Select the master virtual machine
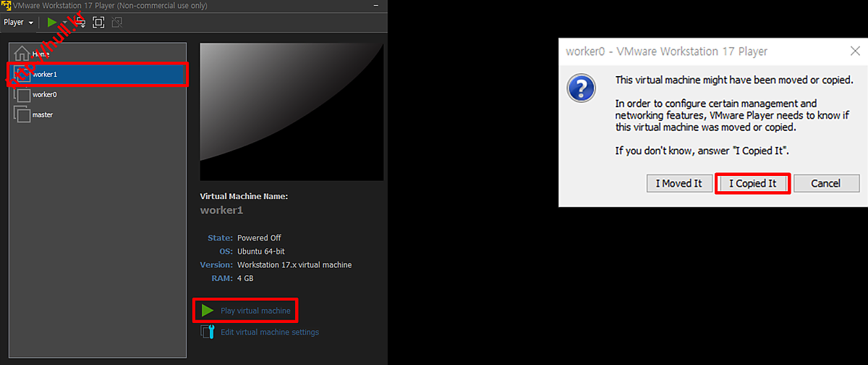The width and height of the screenshot is (868, 365). coord(98,114)
